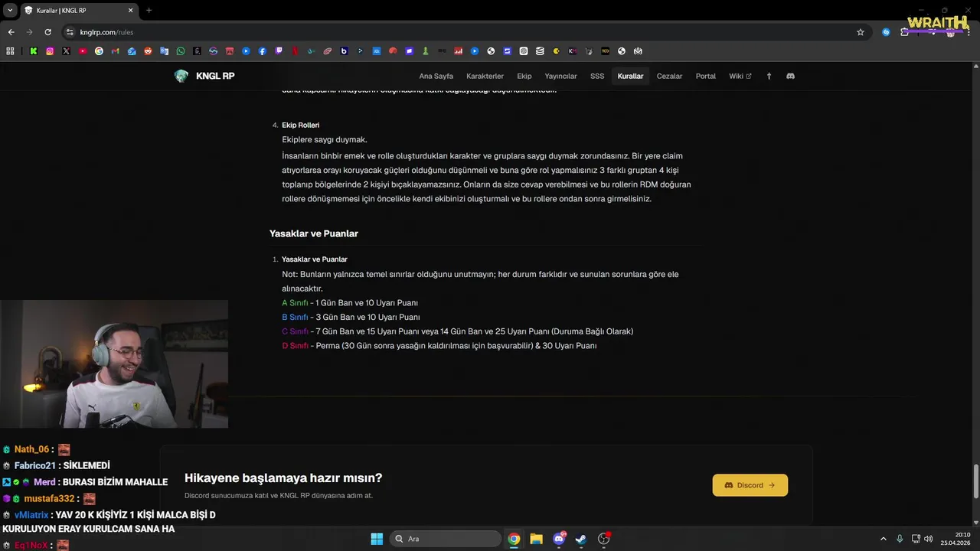The width and height of the screenshot is (980, 551).
Task: Click the KNGL RP site logo
Action: click(204, 76)
